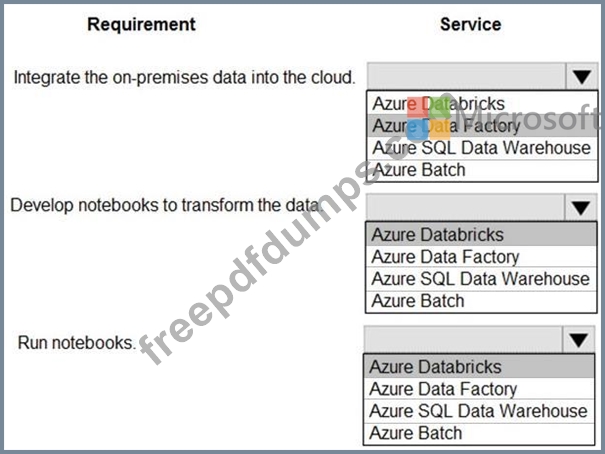Select Azure Databricks in the Integrate data list

click(x=482, y=103)
